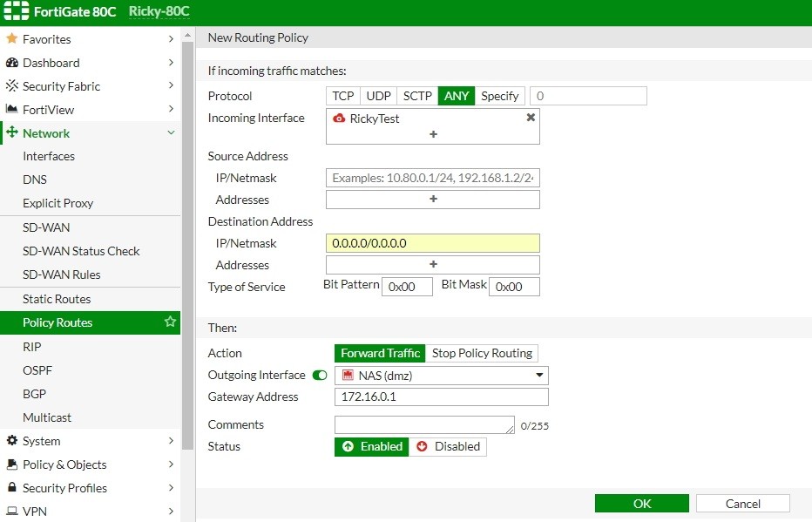Click the Bit Pattern field
This screenshot has height=522, width=812.
click(407, 287)
